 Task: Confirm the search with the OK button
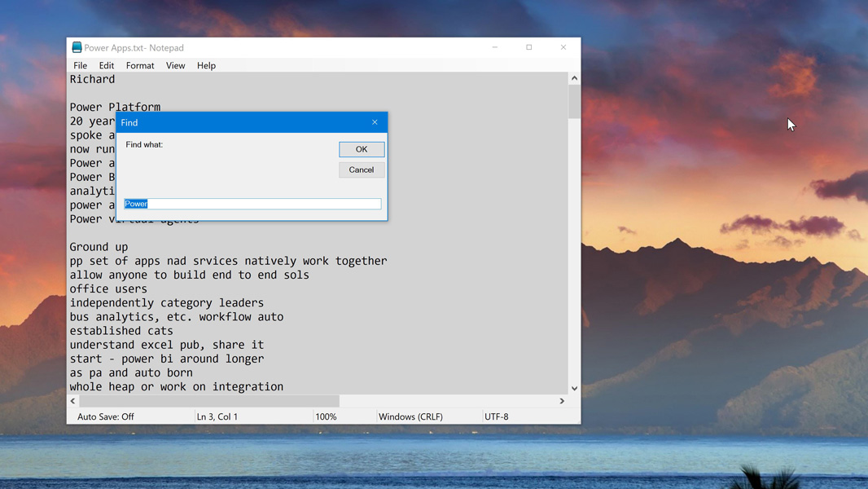(x=362, y=149)
